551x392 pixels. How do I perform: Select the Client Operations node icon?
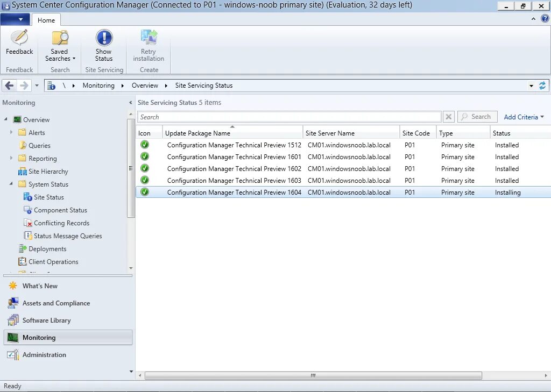tap(22, 262)
